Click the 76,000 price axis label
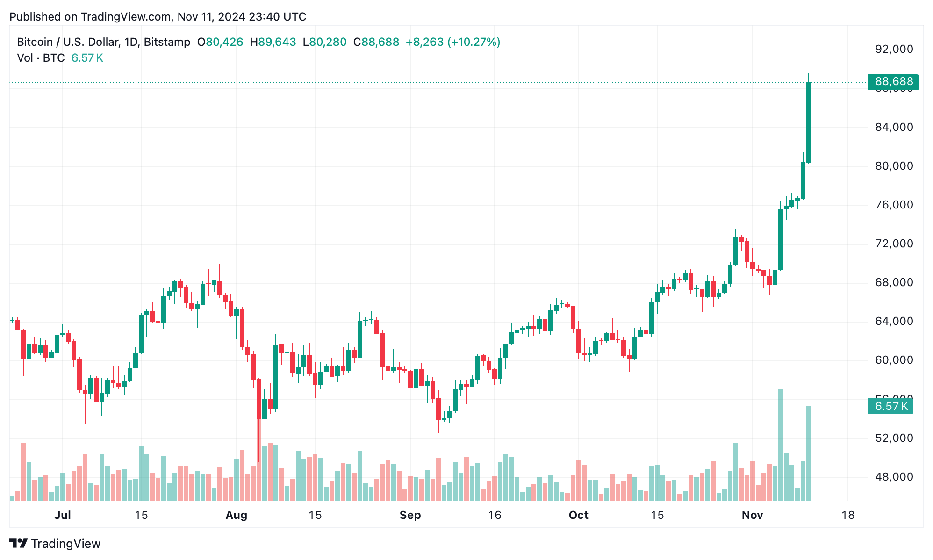The width and height of the screenshot is (933, 560). coord(894,205)
